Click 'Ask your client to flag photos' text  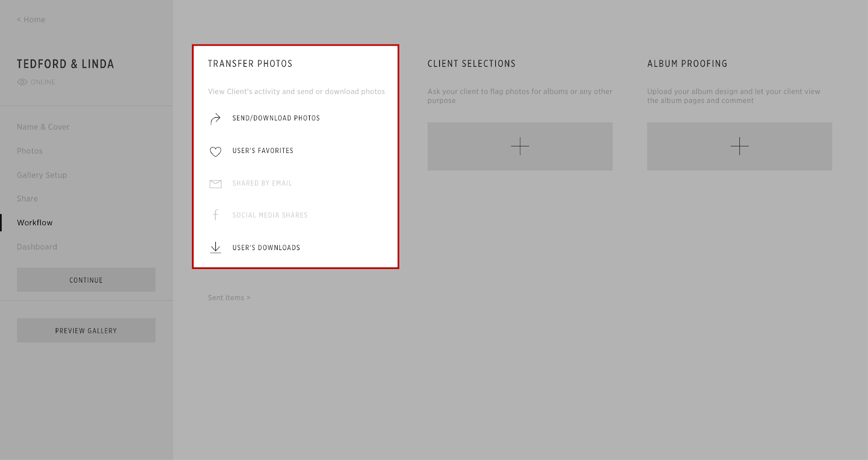click(520, 96)
